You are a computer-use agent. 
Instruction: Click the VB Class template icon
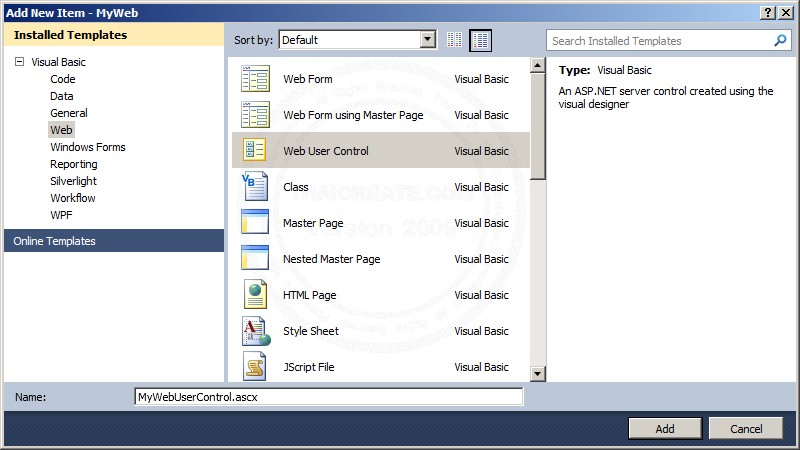coord(255,187)
